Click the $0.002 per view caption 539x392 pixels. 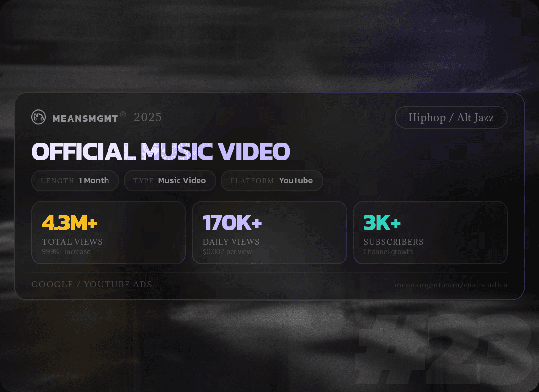227,252
